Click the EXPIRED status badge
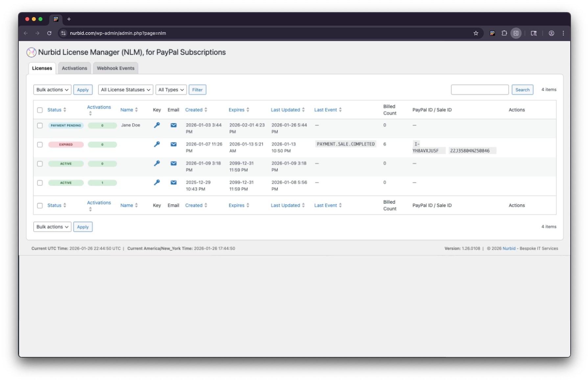Image resolution: width=588 pixels, height=380 pixels. (66, 145)
